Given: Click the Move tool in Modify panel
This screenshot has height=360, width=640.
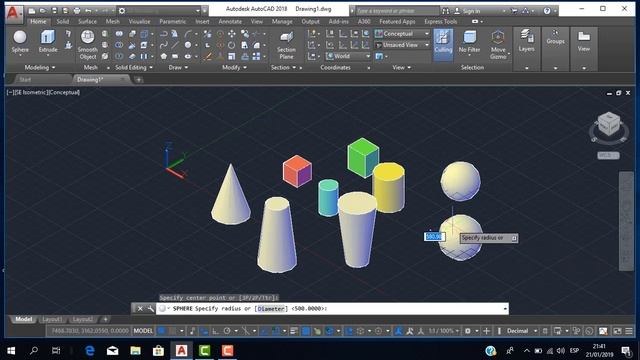Looking at the screenshot, I should [x=231, y=34].
